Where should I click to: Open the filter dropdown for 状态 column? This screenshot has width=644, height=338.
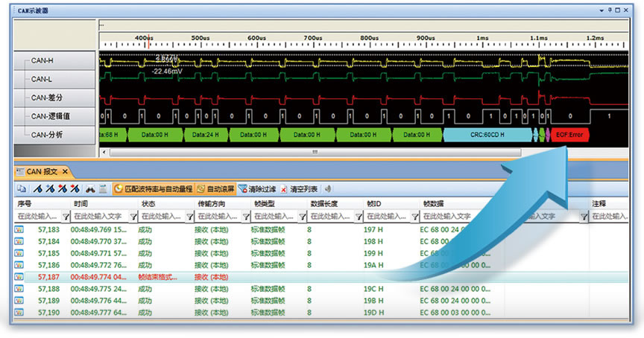pos(189,217)
